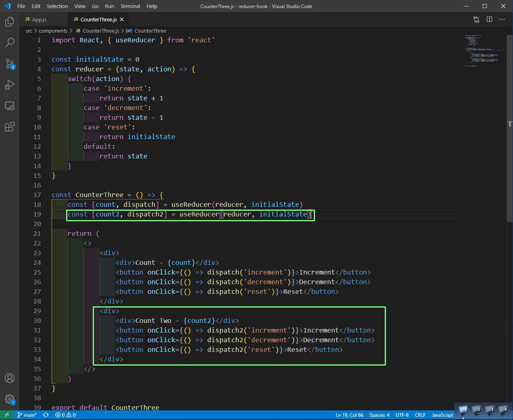Click '{count}' on line 24
The height and width of the screenshot is (420, 513).
pyautogui.click(x=181, y=262)
